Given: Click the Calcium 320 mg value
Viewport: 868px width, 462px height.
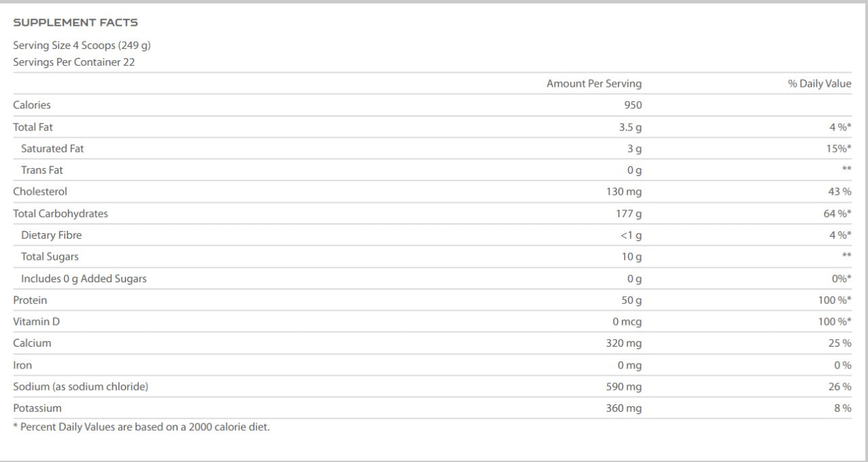Looking at the screenshot, I should point(623,343).
